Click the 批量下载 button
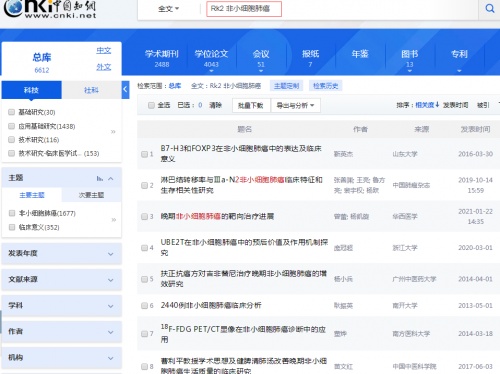The image size is (500, 374). tap(251, 105)
